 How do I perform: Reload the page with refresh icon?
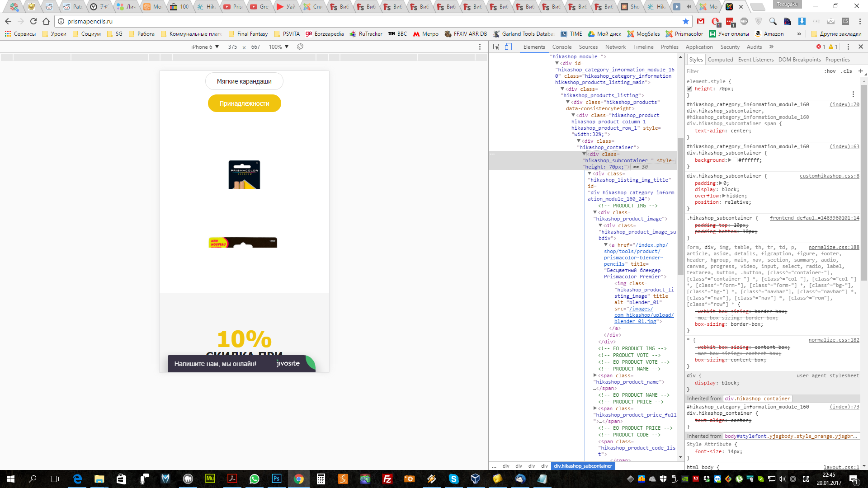click(x=33, y=21)
